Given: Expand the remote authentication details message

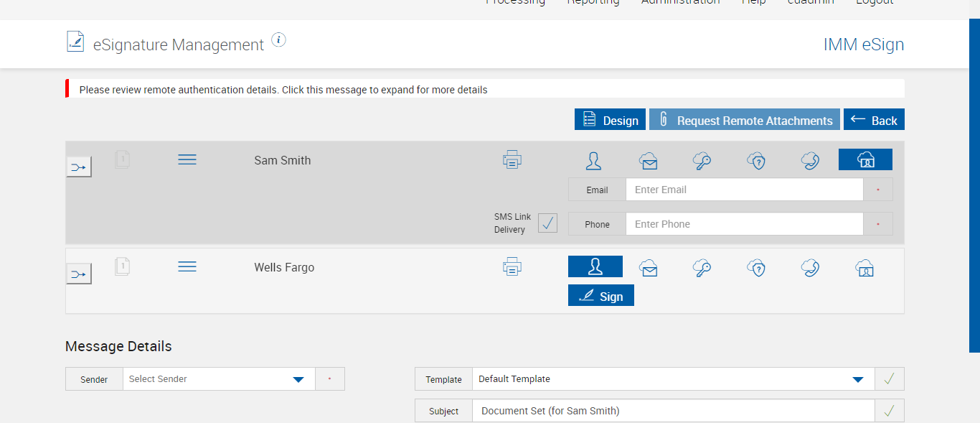Looking at the screenshot, I should point(283,90).
